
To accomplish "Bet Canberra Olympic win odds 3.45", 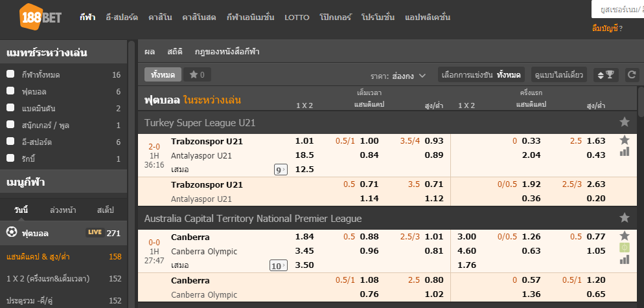I will click(x=305, y=251).
